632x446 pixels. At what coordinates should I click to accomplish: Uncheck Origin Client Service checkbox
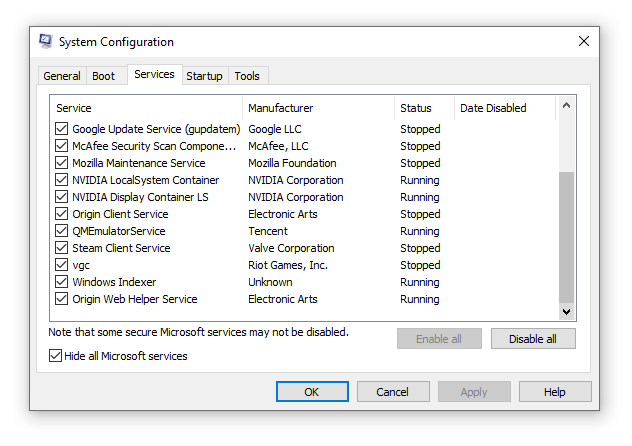click(x=61, y=214)
